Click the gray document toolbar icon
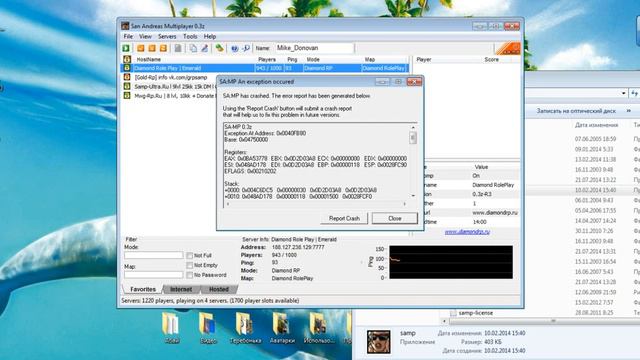 click(x=178, y=48)
